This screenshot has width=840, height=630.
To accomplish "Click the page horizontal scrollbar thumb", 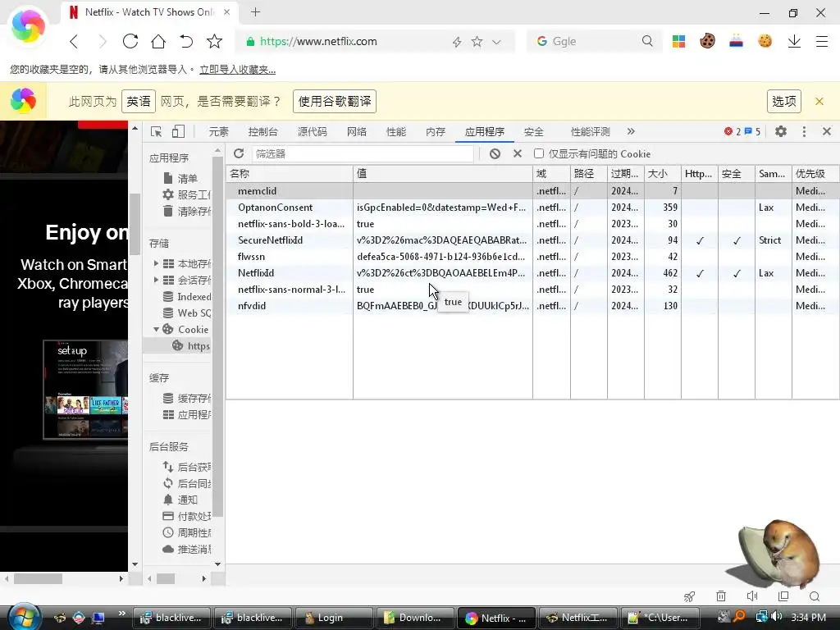I will (38, 578).
